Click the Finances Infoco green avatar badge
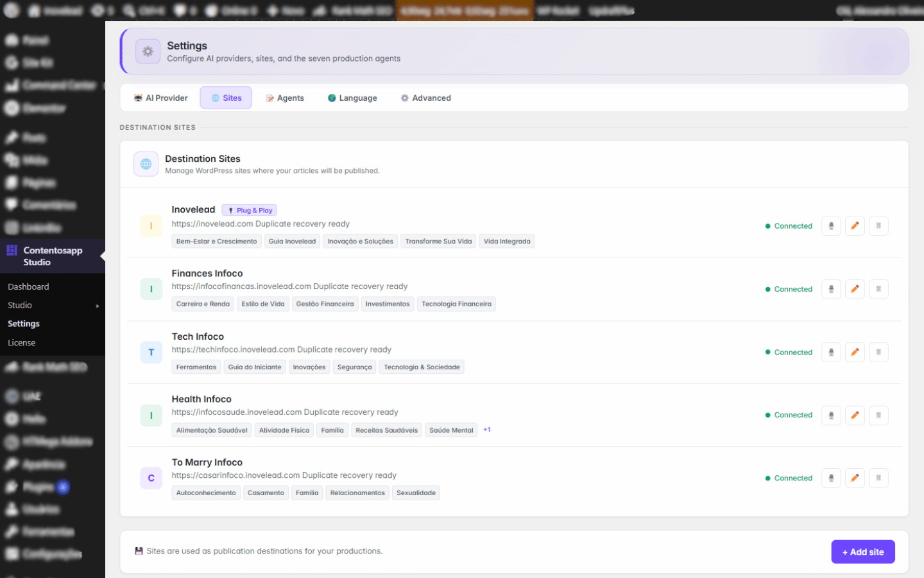 151,289
